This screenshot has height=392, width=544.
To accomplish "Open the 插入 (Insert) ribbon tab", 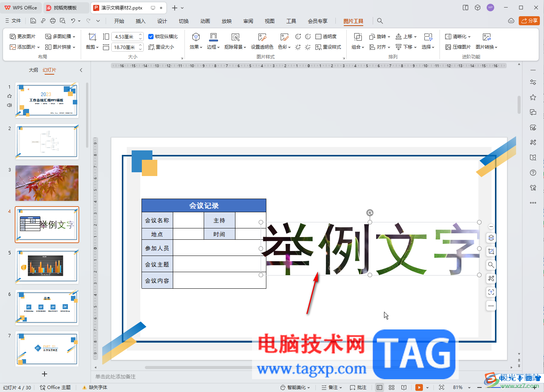I will coord(141,21).
